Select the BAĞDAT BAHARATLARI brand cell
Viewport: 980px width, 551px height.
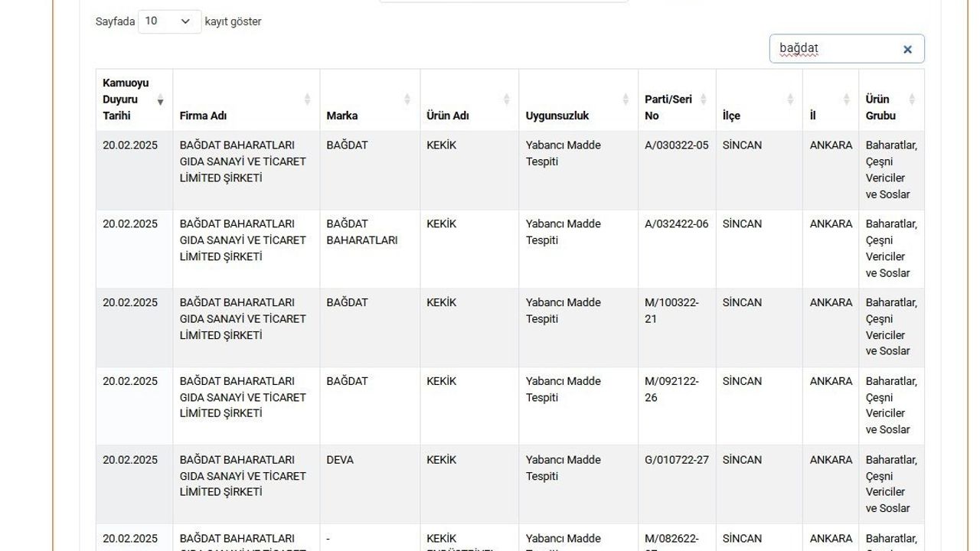361,232
